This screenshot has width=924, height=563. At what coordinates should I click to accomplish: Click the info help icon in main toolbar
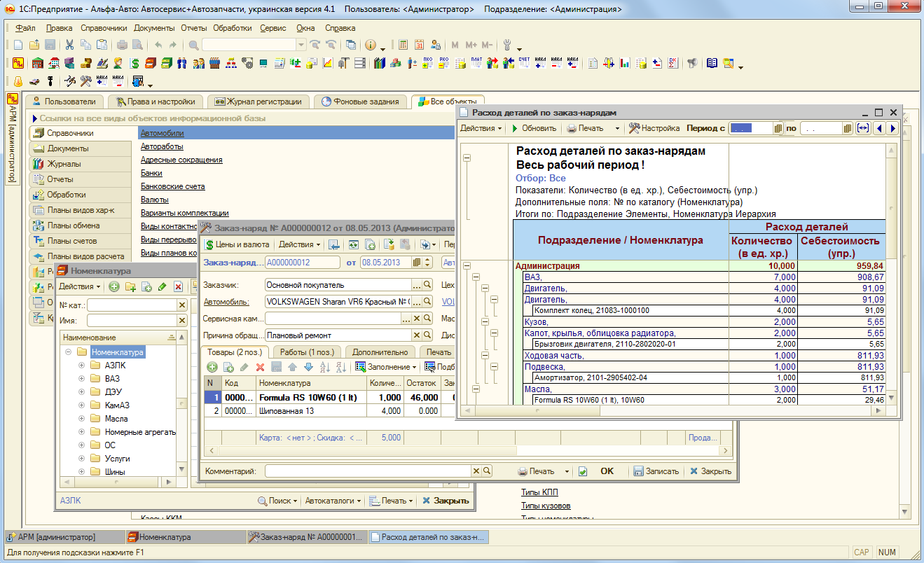(370, 45)
